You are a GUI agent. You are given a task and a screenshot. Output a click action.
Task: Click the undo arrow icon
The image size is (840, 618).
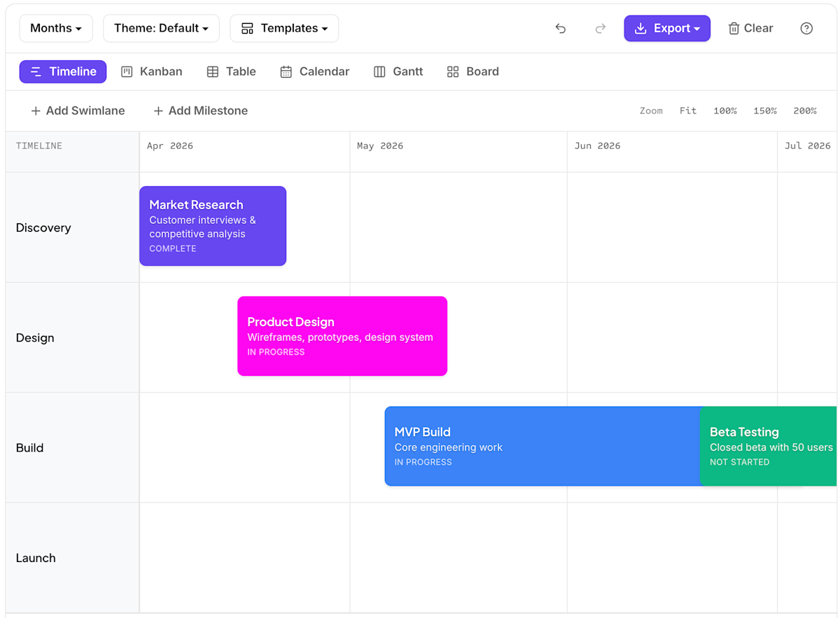pos(560,29)
